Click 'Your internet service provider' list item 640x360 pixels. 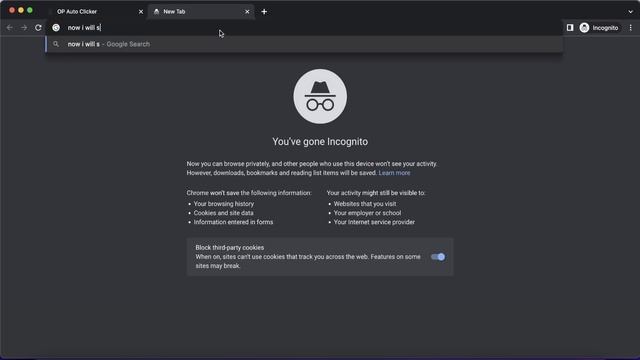tap(374, 222)
